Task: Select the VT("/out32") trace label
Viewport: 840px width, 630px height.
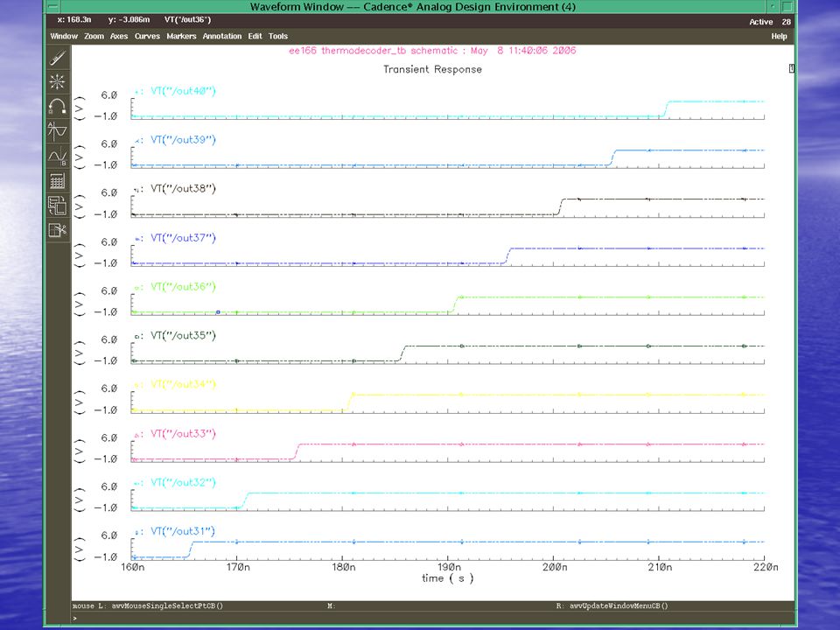Action: pyautogui.click(x=183, y=482)
